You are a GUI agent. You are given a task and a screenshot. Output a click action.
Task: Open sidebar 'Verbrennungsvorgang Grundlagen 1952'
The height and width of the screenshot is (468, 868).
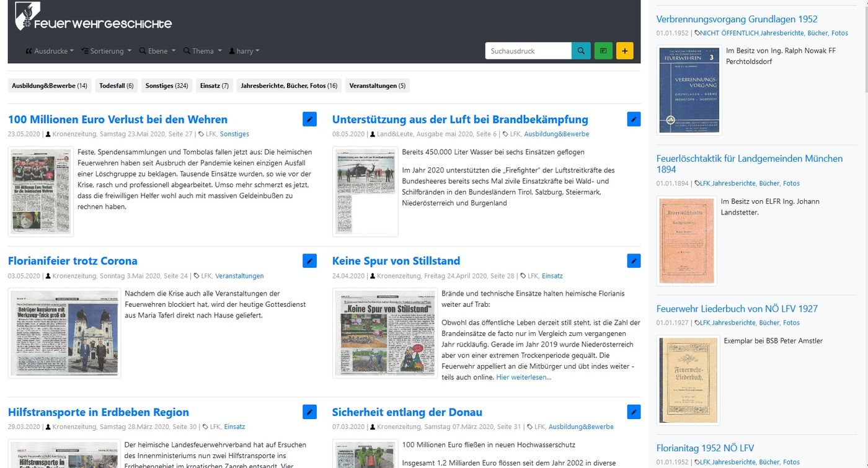point(737,19)
